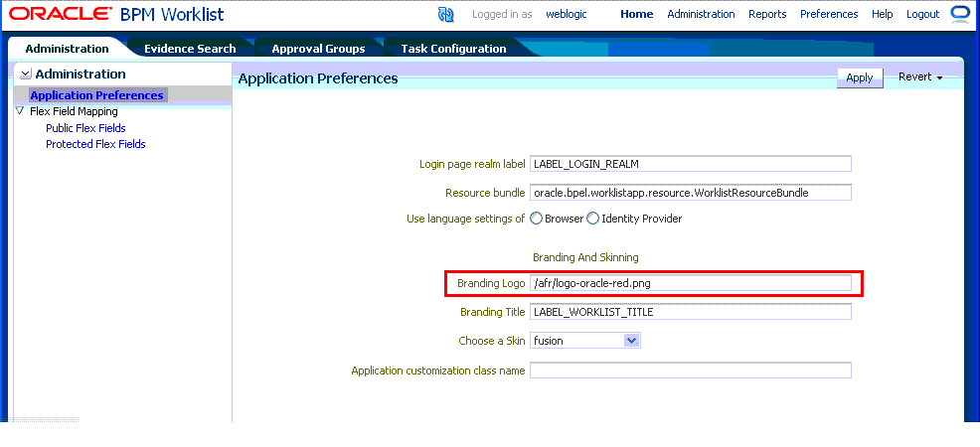
Task: Select the Browser language radio button
Action: (536, 219)
